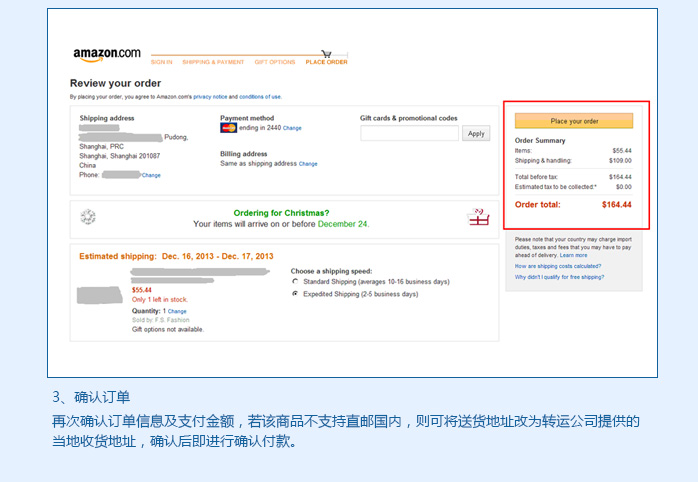Change the payment method
Image resolution: width=698 pixels, height=482 pixels.
[x=292, y=128]
